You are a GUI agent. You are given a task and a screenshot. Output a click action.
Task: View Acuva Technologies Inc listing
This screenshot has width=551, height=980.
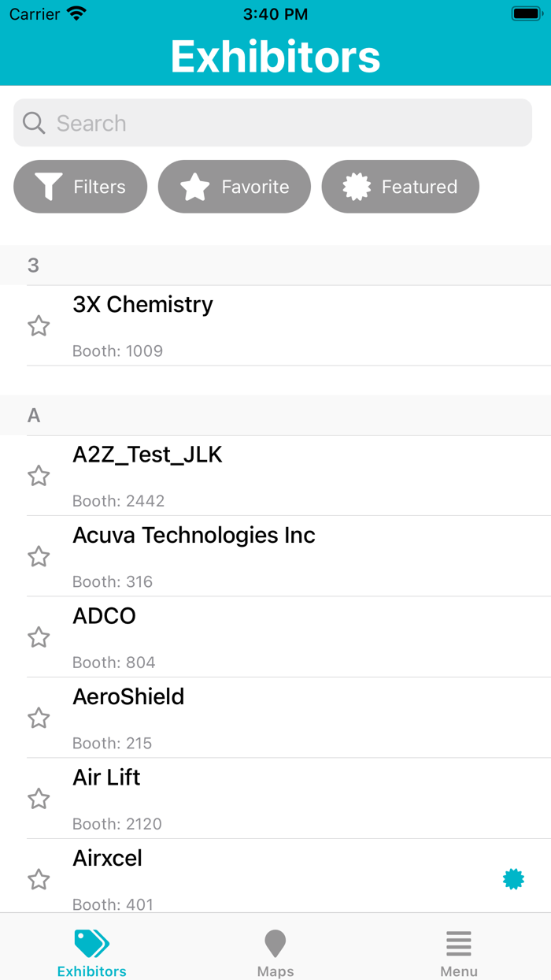(x=236, y=555)
